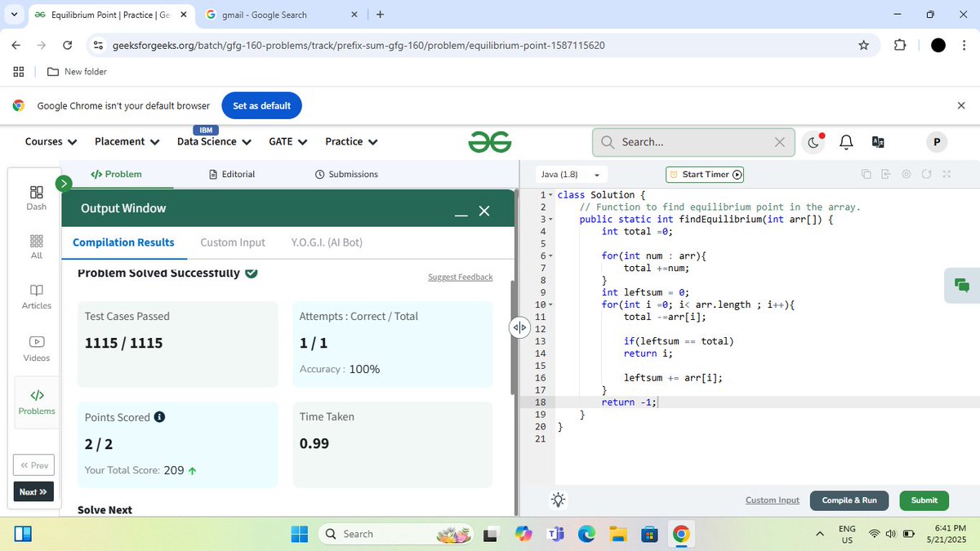
Task: Switch to the Editorial tab
Action: (232, 174)
